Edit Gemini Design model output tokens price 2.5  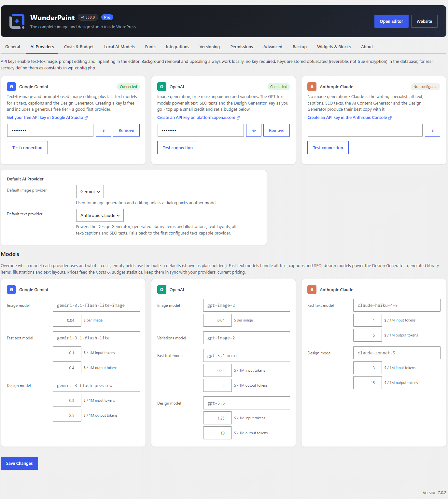point(67,415)
